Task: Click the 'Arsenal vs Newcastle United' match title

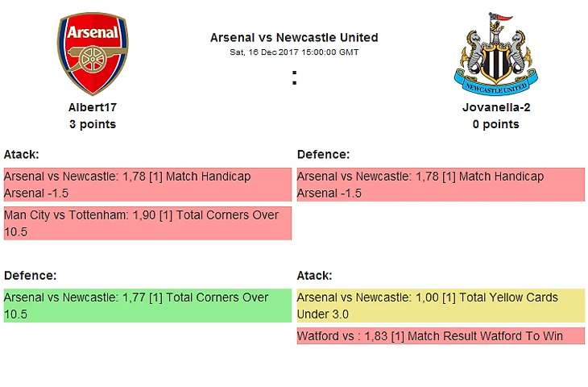Action: tap(294, 37)
